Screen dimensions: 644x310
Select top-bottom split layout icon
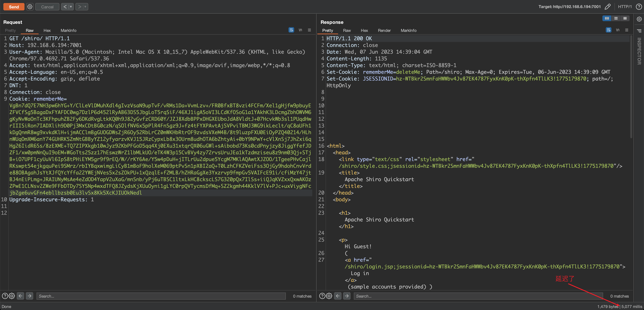click(616, 18)
